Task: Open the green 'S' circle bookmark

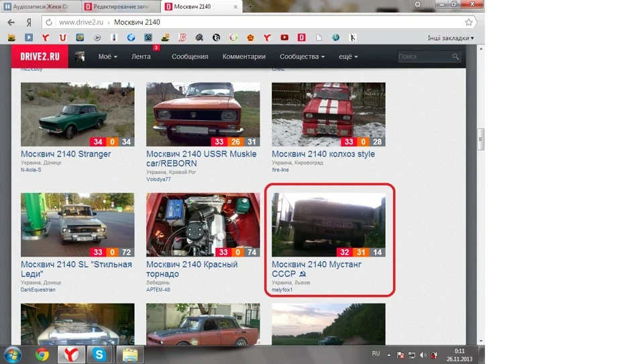Action: click(233, 38)
